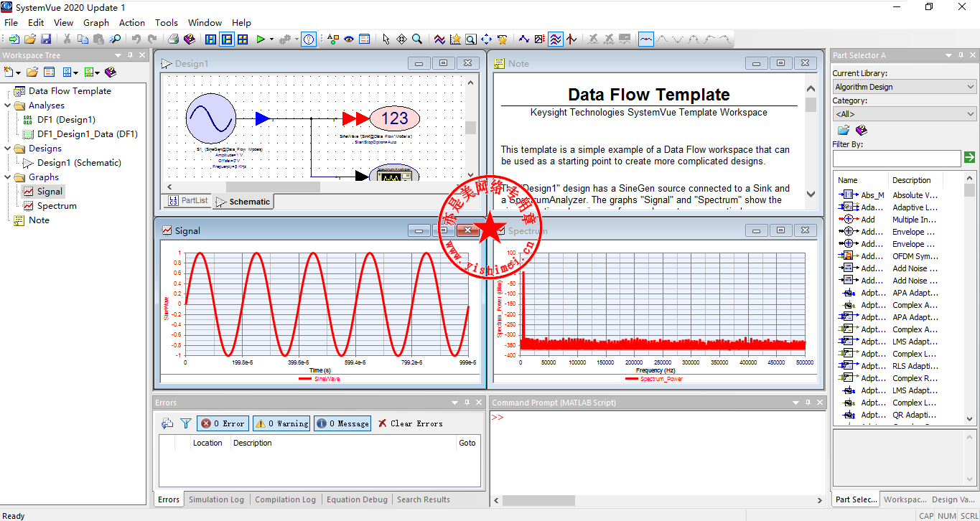Select Design1 (Schematic) tree item
This screenshot has width=980, height=521.
pyautogui.click(x=79, y=163)
